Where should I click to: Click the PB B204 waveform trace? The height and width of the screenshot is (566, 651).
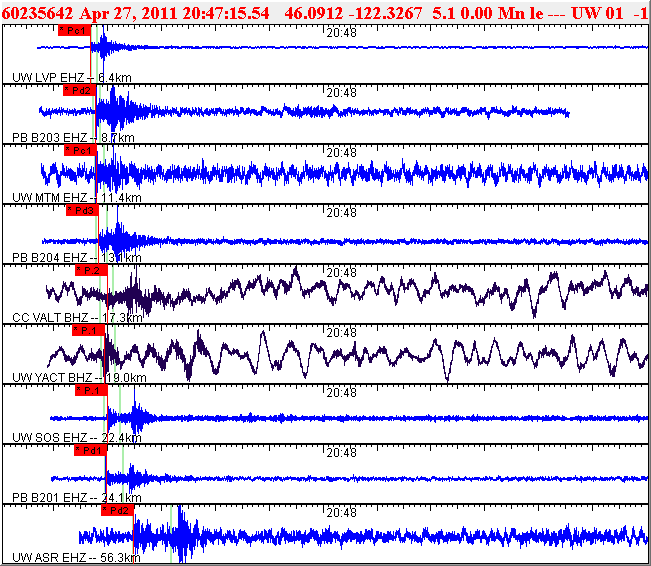(x=345, y=241)
